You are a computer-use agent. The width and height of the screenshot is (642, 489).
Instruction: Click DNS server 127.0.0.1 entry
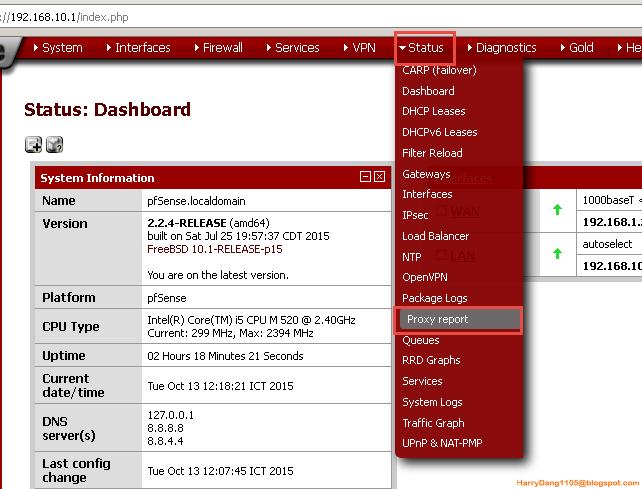170,415
